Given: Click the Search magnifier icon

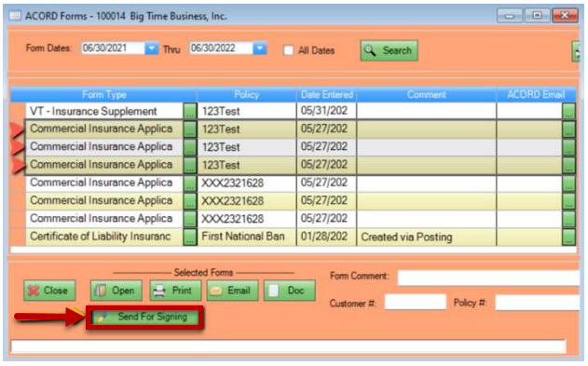Looking at the screenshot, I should pos(370,50).
